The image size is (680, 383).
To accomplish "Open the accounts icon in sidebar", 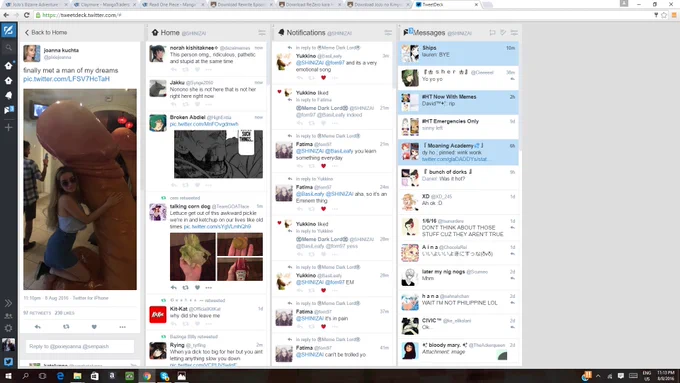I will [x=8, y=316].
